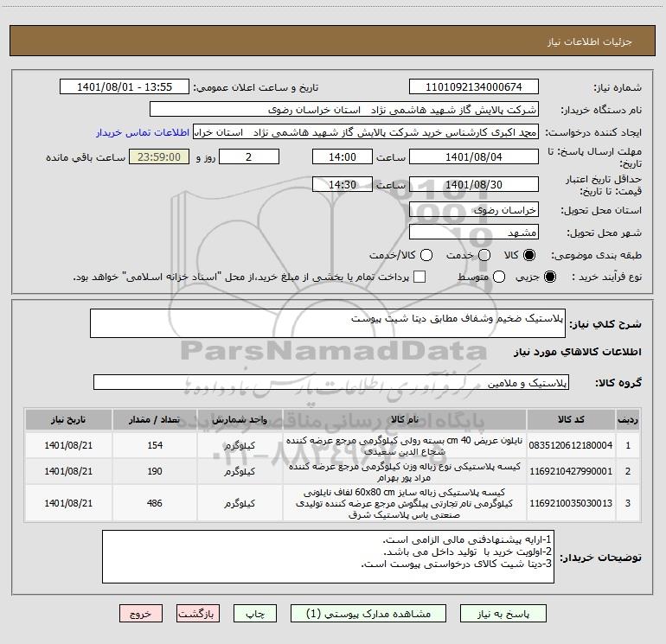Toggle the اسناد خزانه اسلامی payment checkbox
The image size is (666, 644).
point(419,277)
